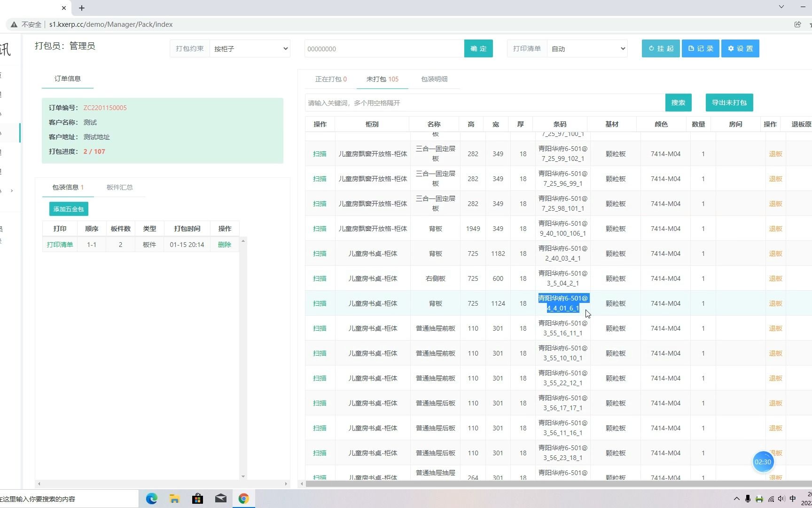Click 扫描 for row 2_40_03_4_1
The height and width of the screenshot is (508, 812).
click(x=320, y=254)
